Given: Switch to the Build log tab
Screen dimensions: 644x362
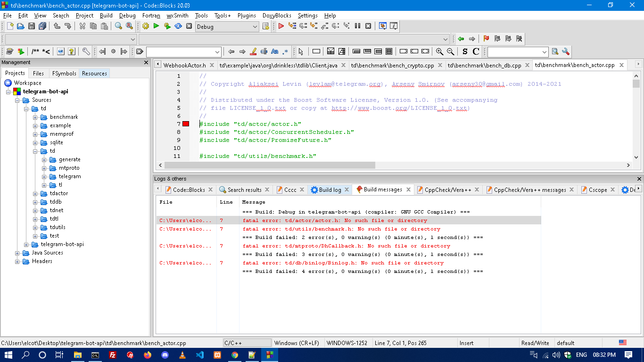Looking at the screenshot, I should click(x=329, y=189).
